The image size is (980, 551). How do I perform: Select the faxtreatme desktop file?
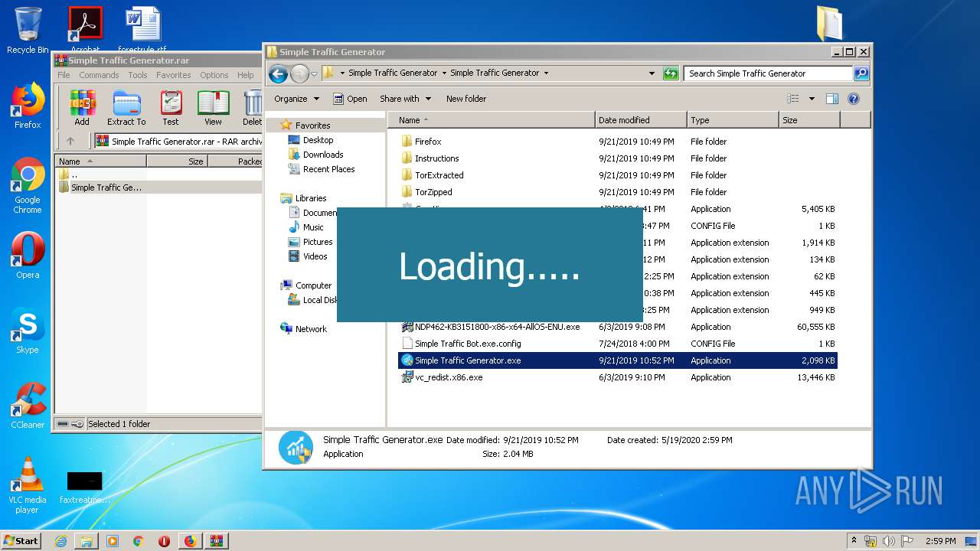84,487
